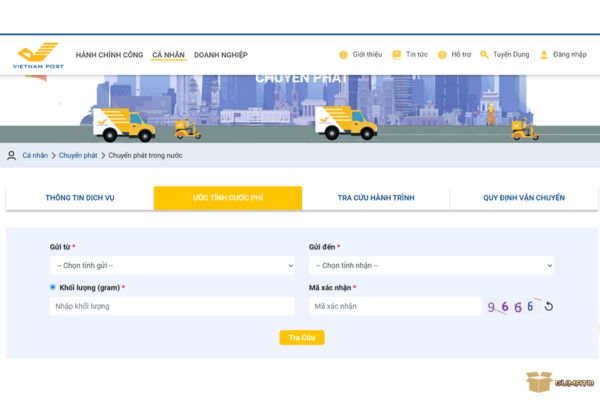
Task: Click the Vietnam Post logo
Action: 37,54
